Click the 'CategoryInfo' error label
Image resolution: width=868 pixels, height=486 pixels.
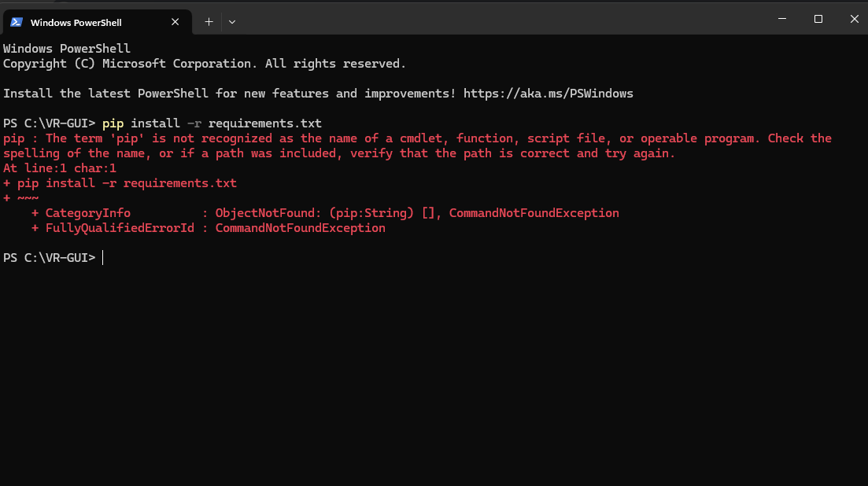(x=88, y=213)
